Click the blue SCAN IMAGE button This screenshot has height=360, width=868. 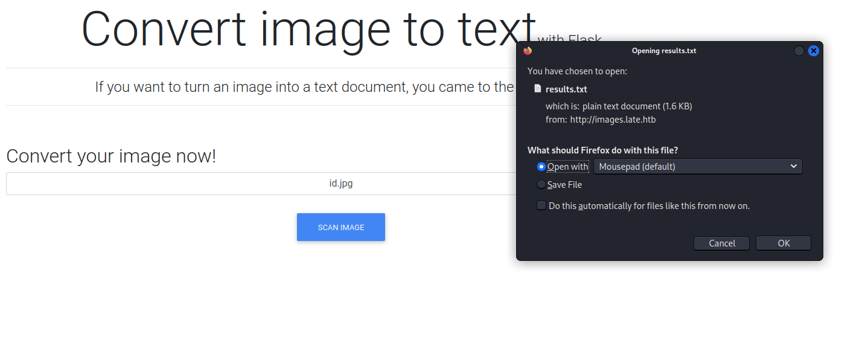(x=340, y=227)
